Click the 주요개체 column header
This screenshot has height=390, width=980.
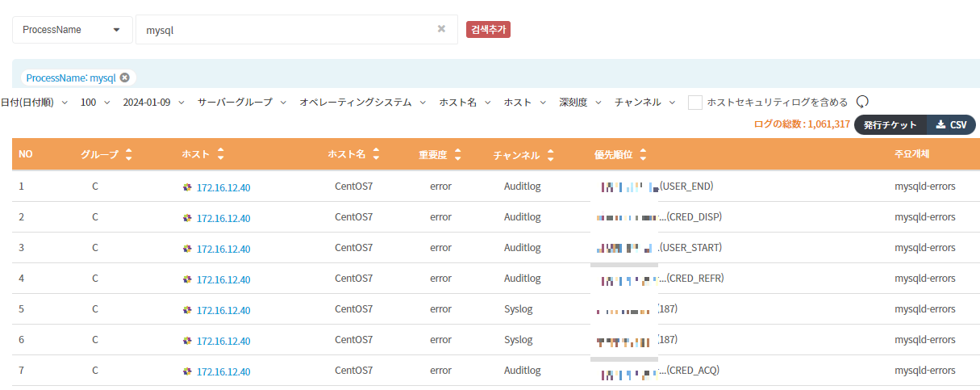tap(913, 153)
